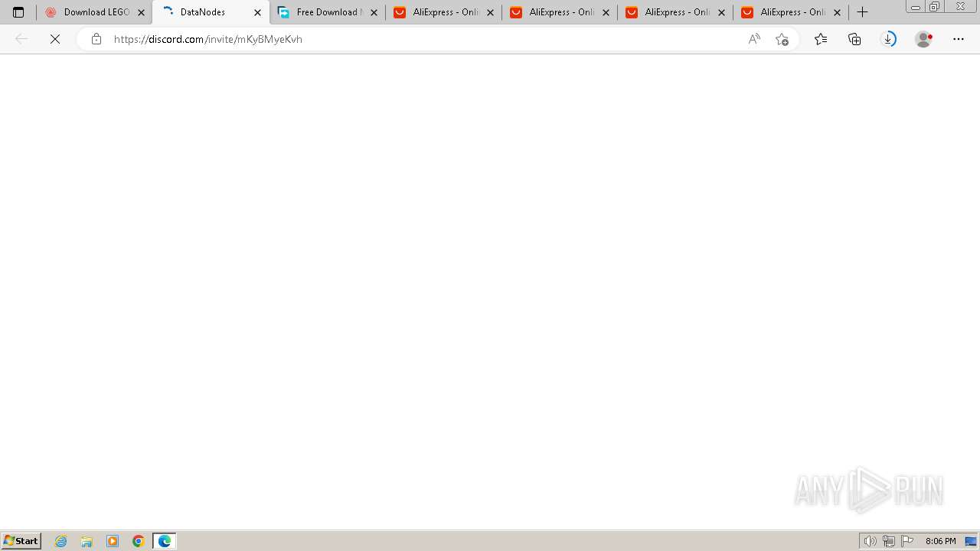Screen dimensions: 980x551
Task: Open Action Center flag icon
Action: pos(907,541)
